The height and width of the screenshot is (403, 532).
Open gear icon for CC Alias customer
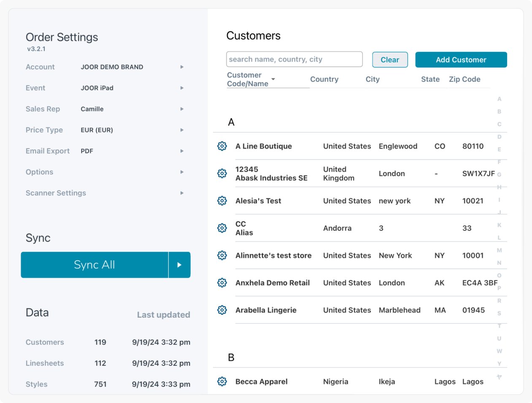[x=222, y=228]
